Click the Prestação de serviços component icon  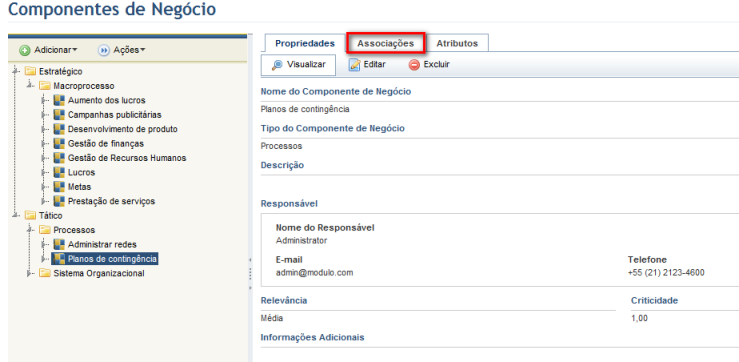click(x=59, y=201)
